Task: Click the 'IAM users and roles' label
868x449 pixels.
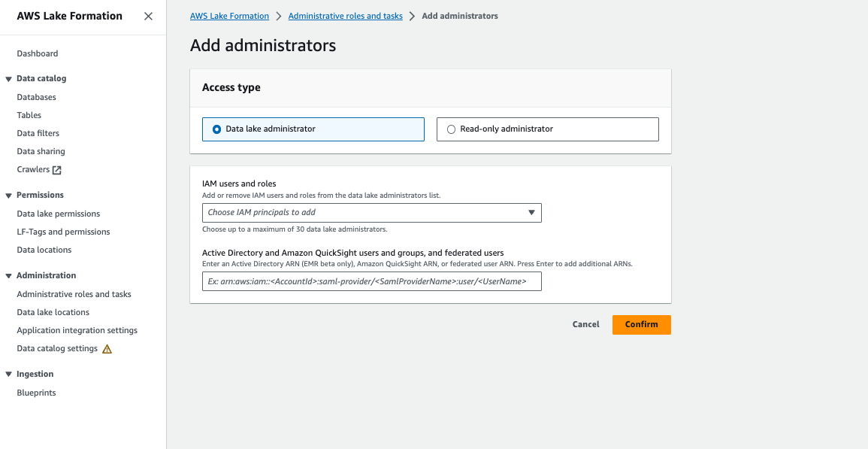Action: 239,184
